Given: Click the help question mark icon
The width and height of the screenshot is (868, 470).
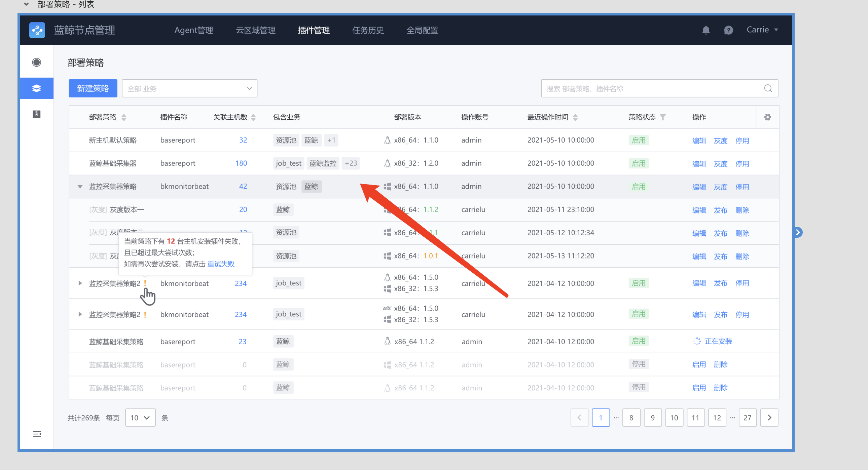Looking at the screenshot, I should pos(728,30).
